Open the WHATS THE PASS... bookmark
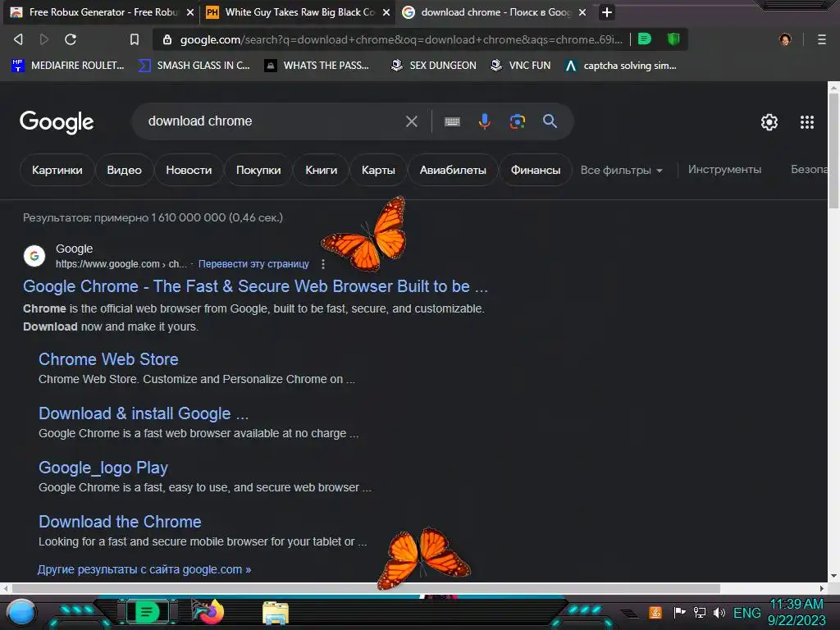The image size is (840, 630). point(317,66)
